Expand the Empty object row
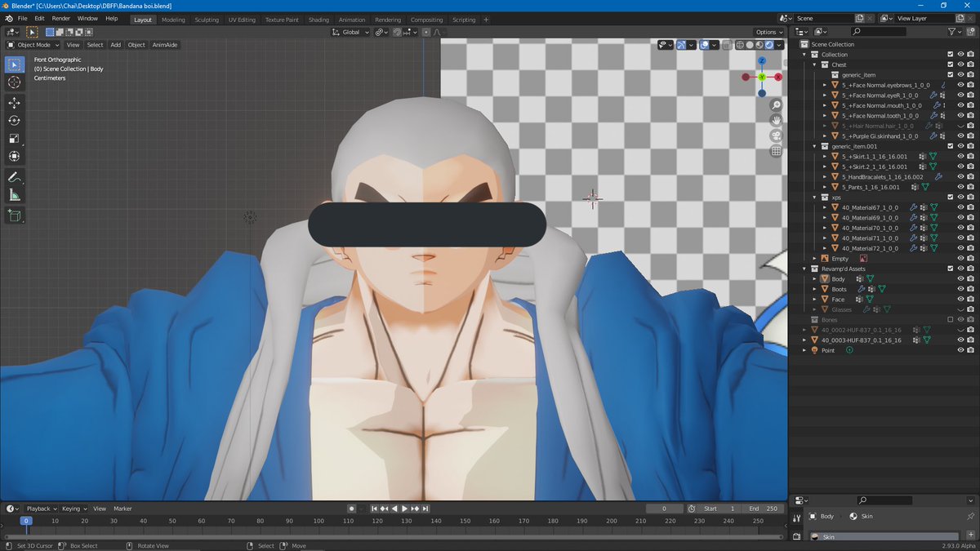Screen dimensions: 980x551 pyautogui.click(x=814, y=258)
